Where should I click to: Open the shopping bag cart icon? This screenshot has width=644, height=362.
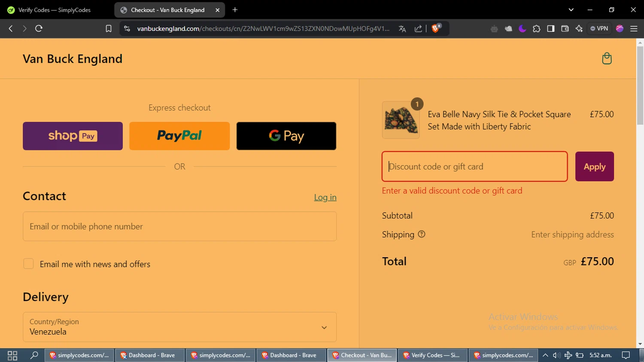[607, 58]
